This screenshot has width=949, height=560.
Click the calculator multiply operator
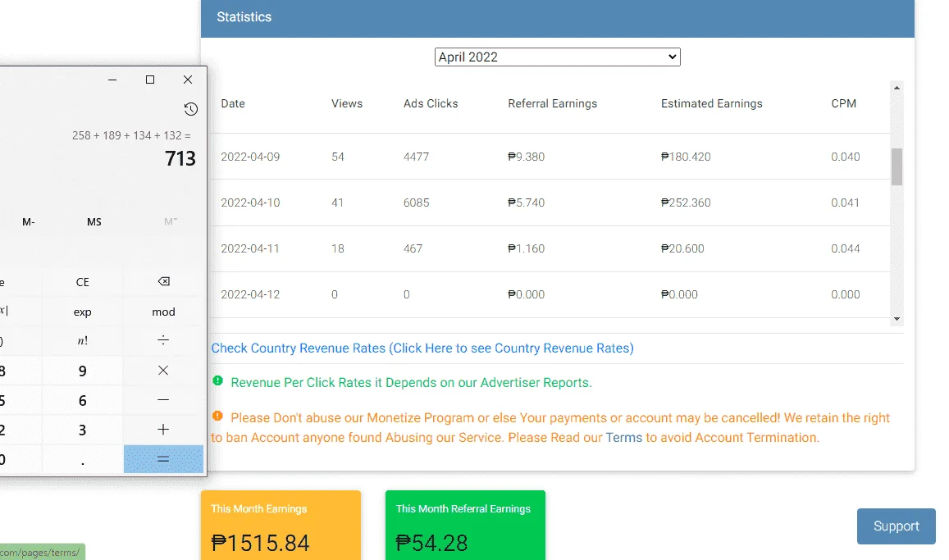163,370
